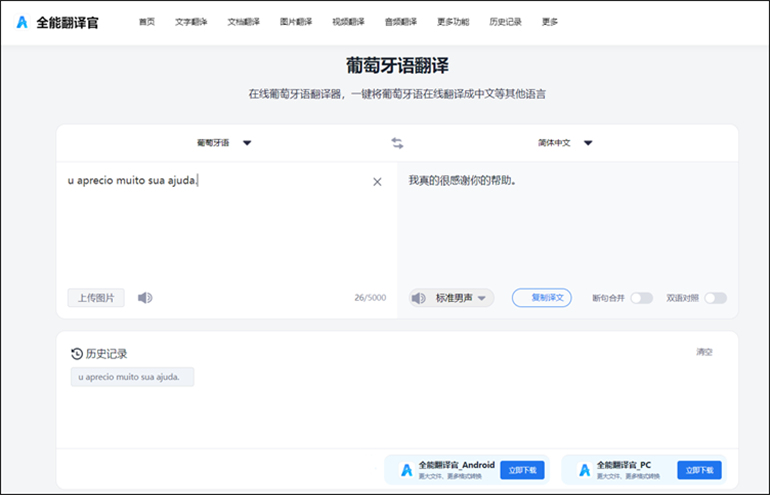The width and height of the screenshot is (770, 495).
Task: Click the Android app logo icon
Action: point(406,470)
